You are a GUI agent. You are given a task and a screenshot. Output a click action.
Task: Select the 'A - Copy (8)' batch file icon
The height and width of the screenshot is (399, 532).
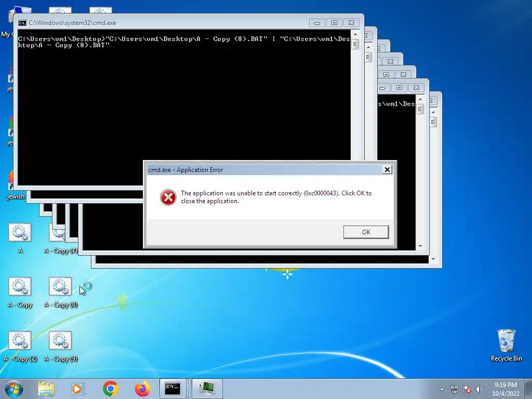click(61, 292)
